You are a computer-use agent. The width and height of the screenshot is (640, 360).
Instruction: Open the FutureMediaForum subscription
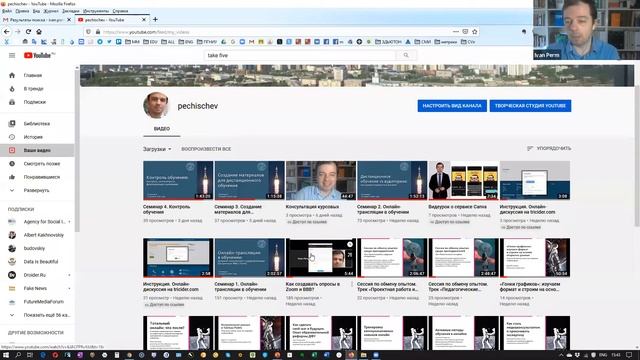click(x=37, y=302)
